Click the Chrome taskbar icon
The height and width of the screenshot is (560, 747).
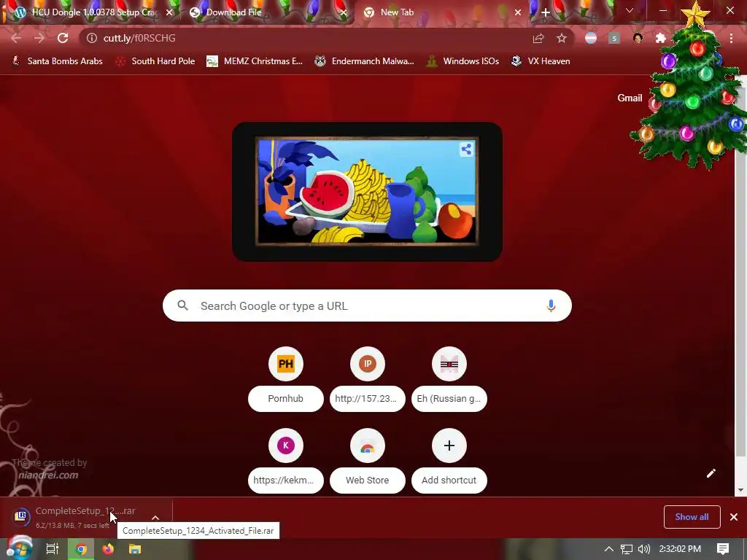(x=81, y=549)
